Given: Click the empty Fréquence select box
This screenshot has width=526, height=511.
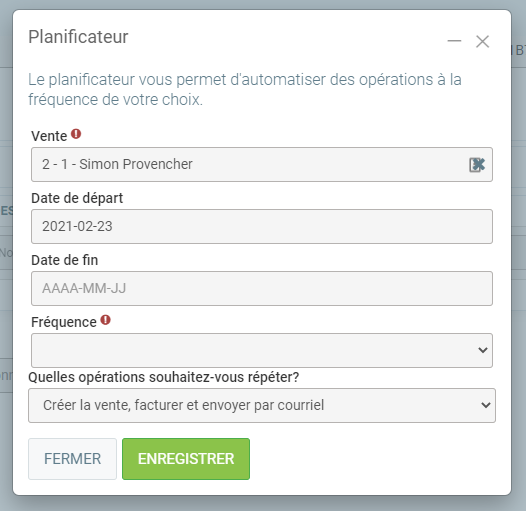Looking at the screenshot, I should (x=262, y=350).
